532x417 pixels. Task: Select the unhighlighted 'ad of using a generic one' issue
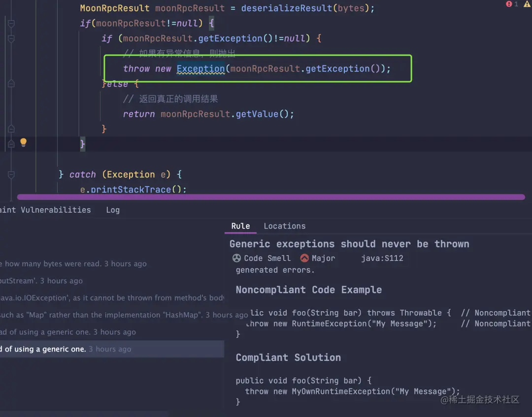[x=112, y=332]
